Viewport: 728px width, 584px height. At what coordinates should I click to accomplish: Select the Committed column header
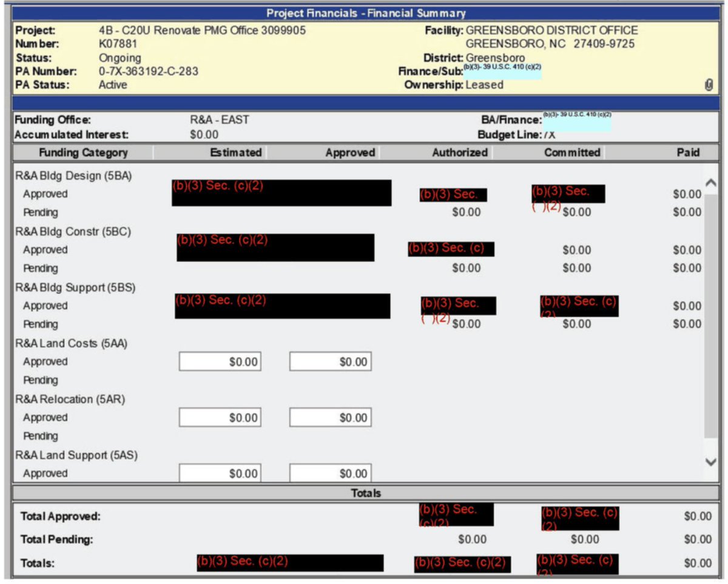pyautogui.click(x=572, y=153)
